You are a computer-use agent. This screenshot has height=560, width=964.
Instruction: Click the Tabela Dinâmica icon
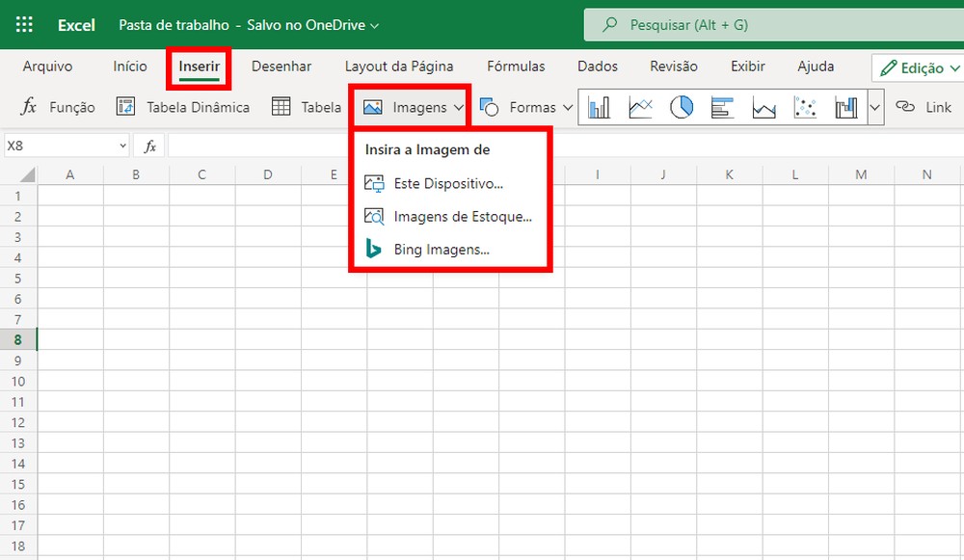(125, 106)
